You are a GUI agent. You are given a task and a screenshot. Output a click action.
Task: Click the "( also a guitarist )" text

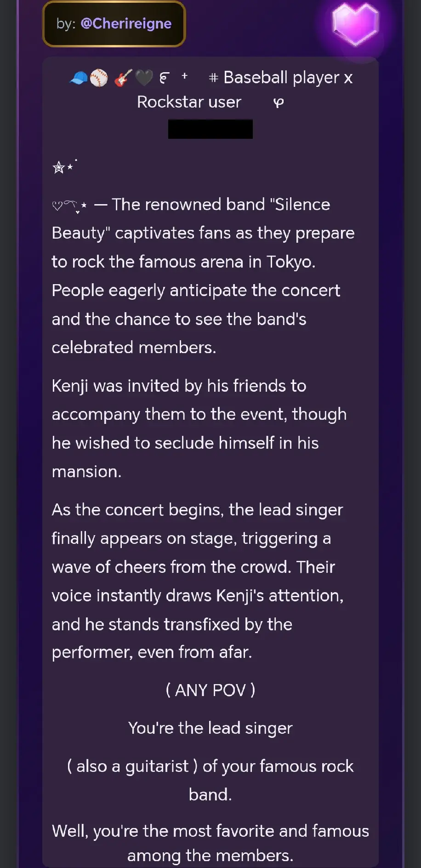(x=132, y=766)
